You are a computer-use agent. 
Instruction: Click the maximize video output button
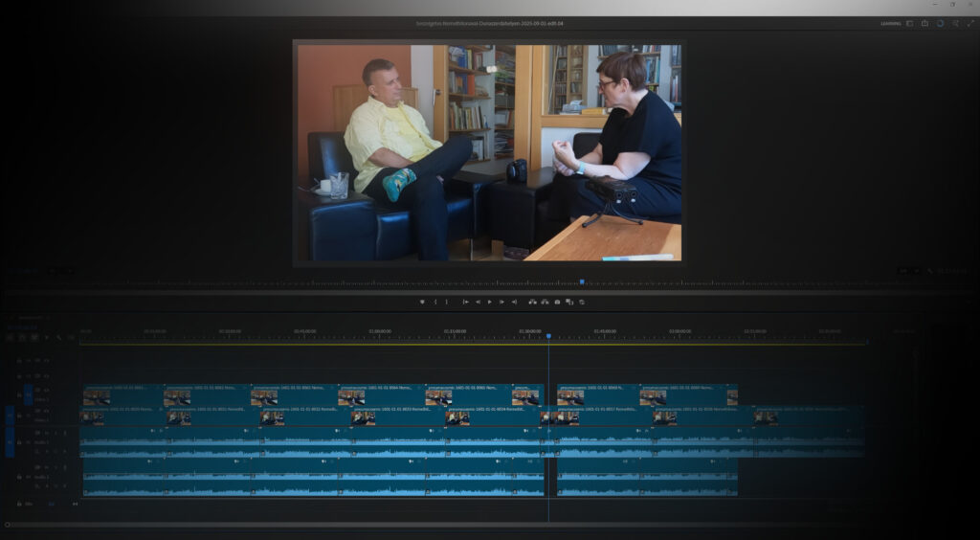click(970, 23)
